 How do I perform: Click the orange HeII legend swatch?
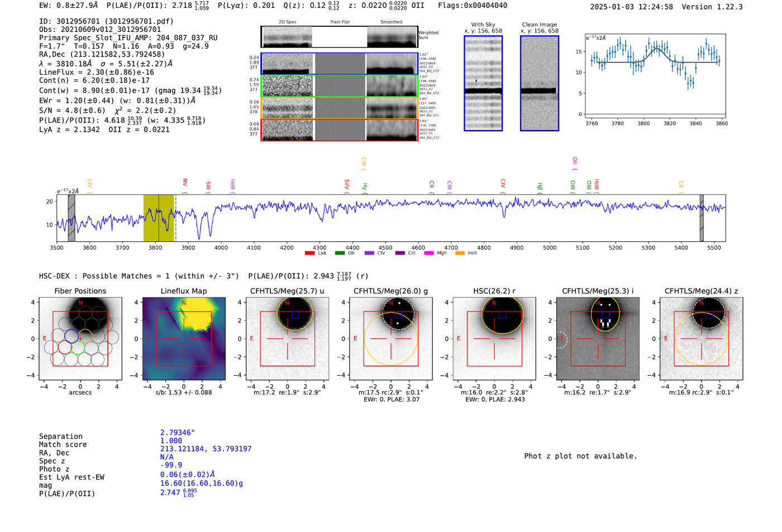click(x=460, y=253)
